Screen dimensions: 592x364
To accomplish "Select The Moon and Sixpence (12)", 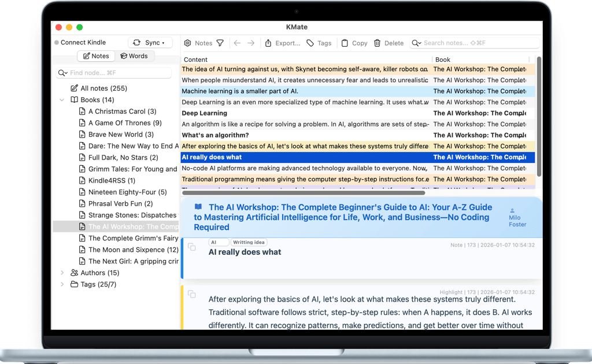I will (134, 250).
